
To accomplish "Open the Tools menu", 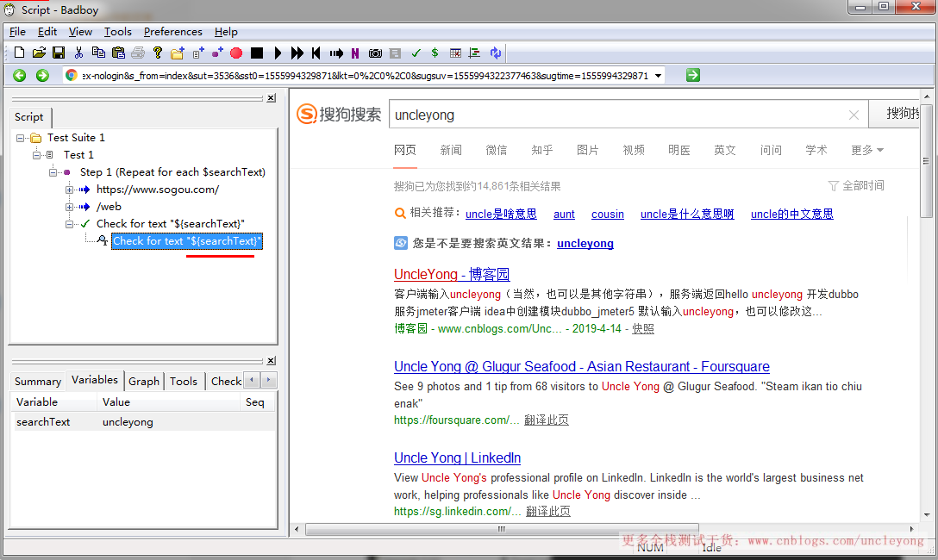I will [x=118, y=32].
